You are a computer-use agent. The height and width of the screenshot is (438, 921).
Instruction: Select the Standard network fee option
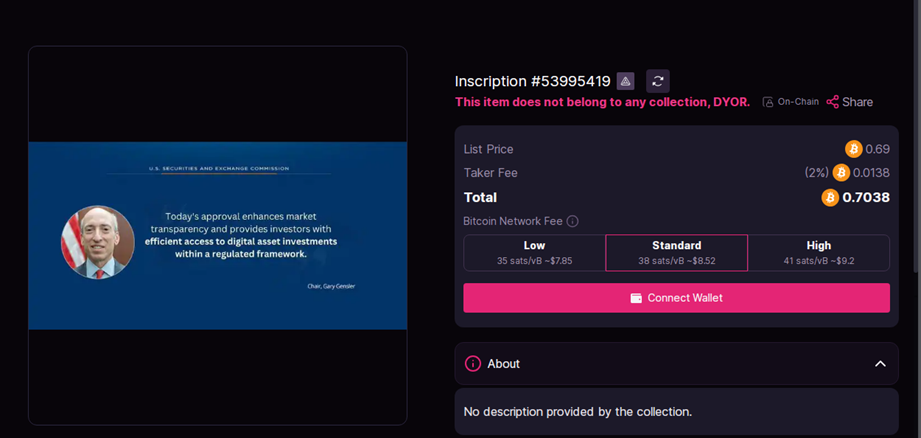(x=677, y=253)
